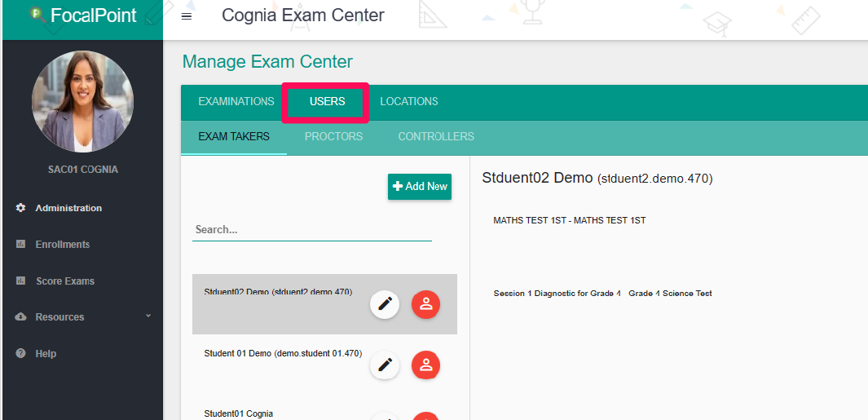The height and width of the screenshot is (420, 868).
Task: Click the Search input field
Action: click(x=311, y=230)
